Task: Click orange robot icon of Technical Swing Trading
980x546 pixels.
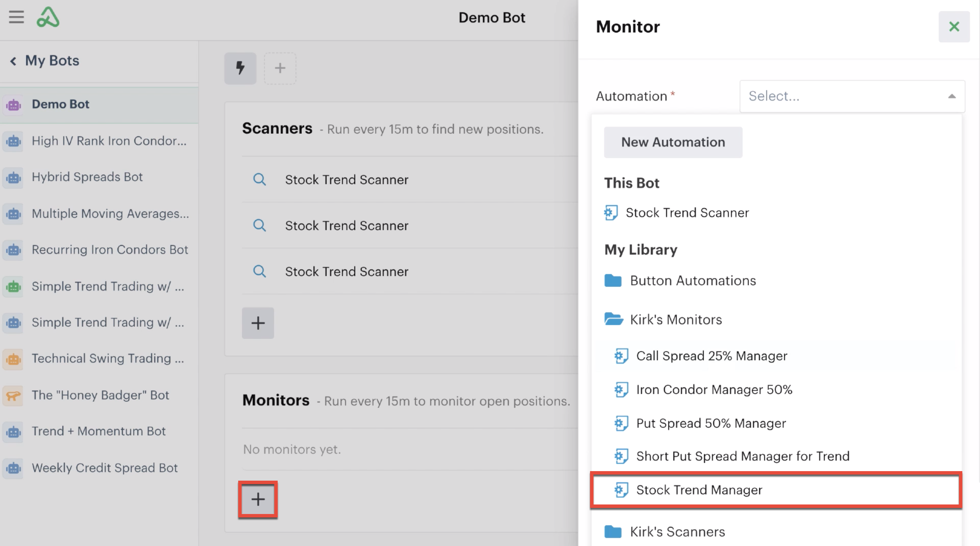Action: pyautogui.click(x=14, y=359)
